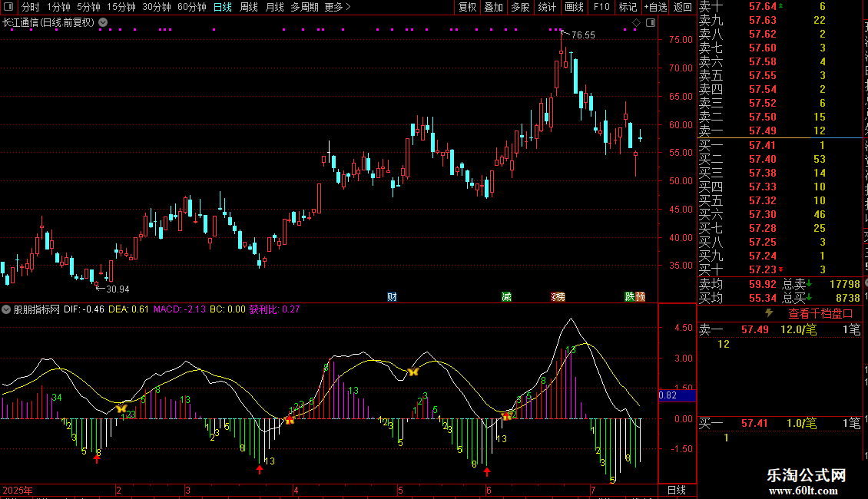Click the 返回 back button
Image resolution: width=868 pixels, height=499 pixels.
[683, 7]
